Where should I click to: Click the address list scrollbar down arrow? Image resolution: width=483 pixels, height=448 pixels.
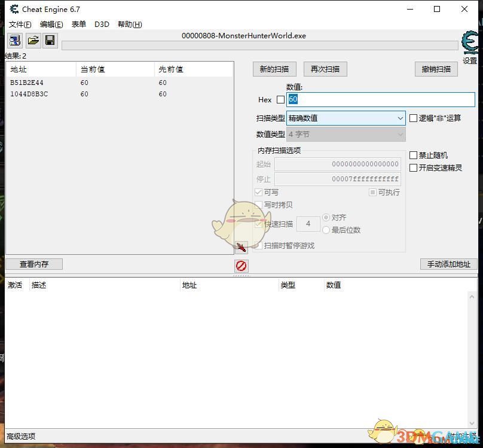(x=472, y=423)
